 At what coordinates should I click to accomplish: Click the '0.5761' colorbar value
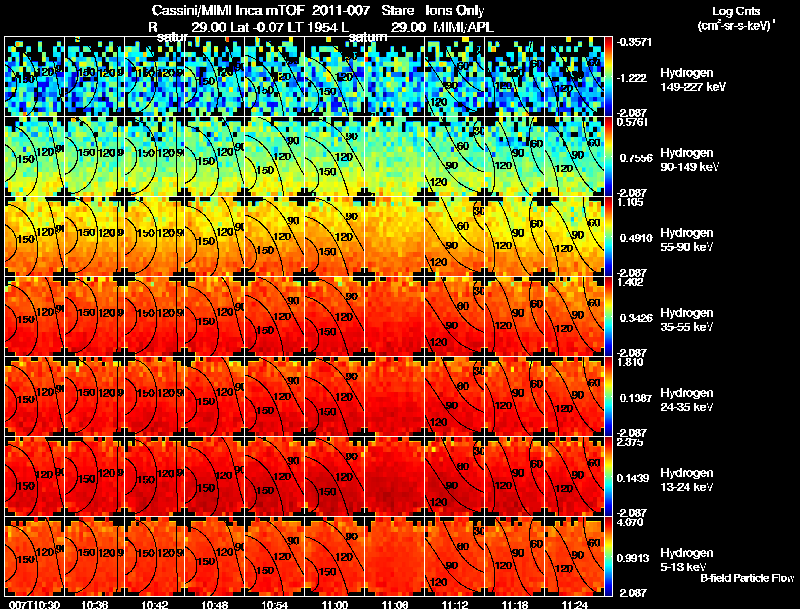click(632, 122)
